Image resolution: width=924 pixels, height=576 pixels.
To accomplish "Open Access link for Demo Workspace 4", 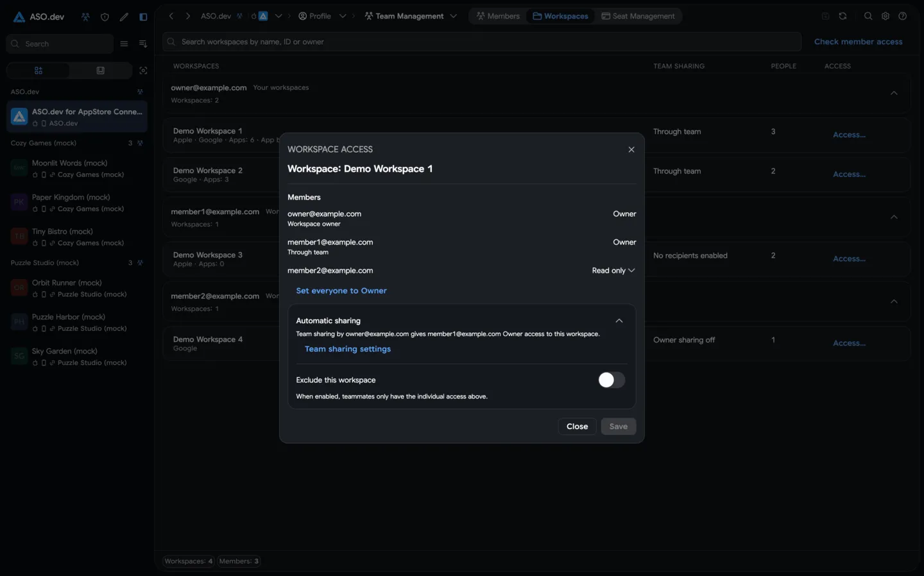I will coord(849,343).
